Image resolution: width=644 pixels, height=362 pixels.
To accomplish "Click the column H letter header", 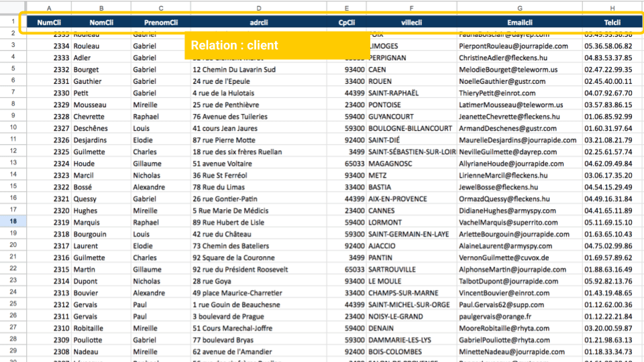I will [612, 9].
